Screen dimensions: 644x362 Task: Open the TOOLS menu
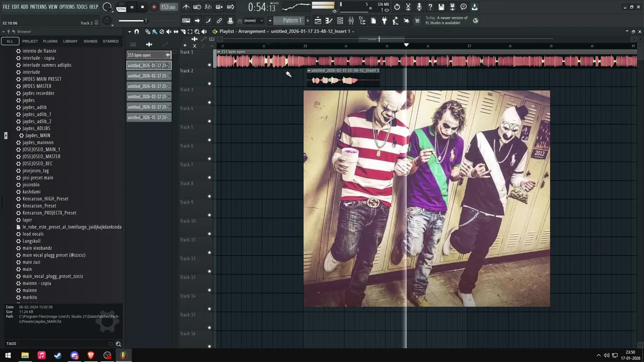(82, 7)
